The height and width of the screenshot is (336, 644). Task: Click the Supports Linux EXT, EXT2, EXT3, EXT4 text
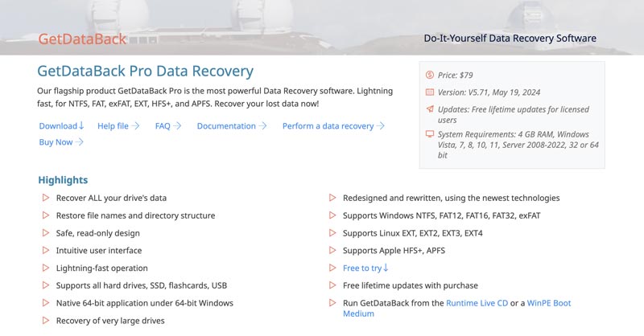click(x=413, y=233)
